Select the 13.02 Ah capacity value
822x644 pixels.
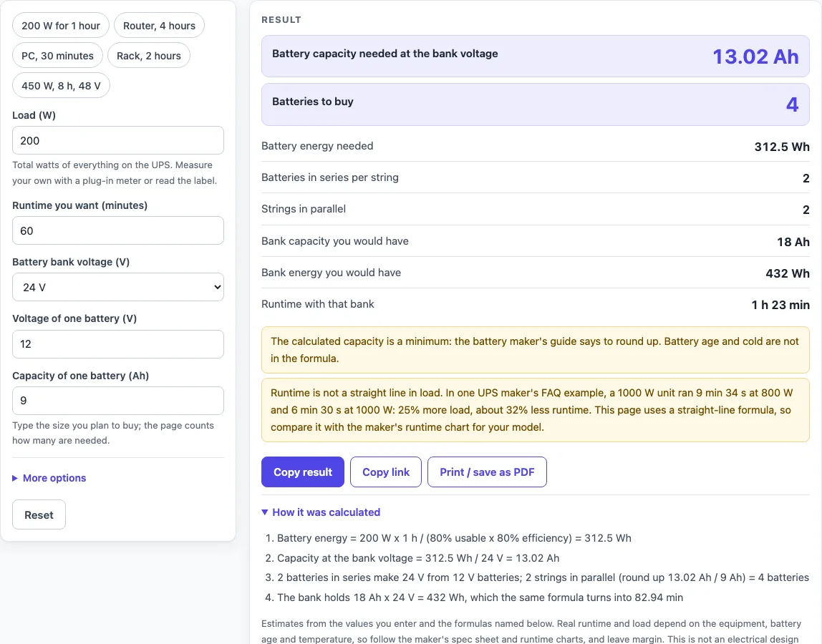point(755,57)
